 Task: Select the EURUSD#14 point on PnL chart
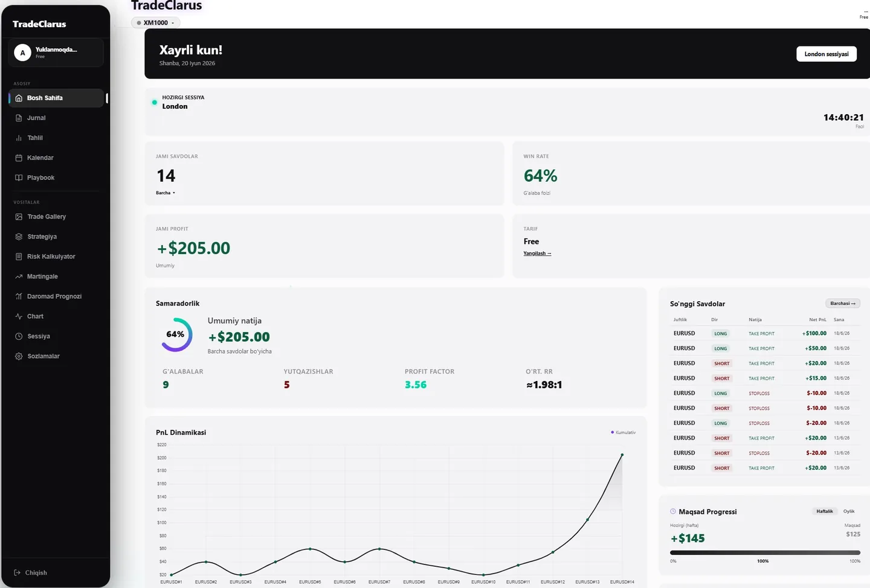[x=622, y=455]
